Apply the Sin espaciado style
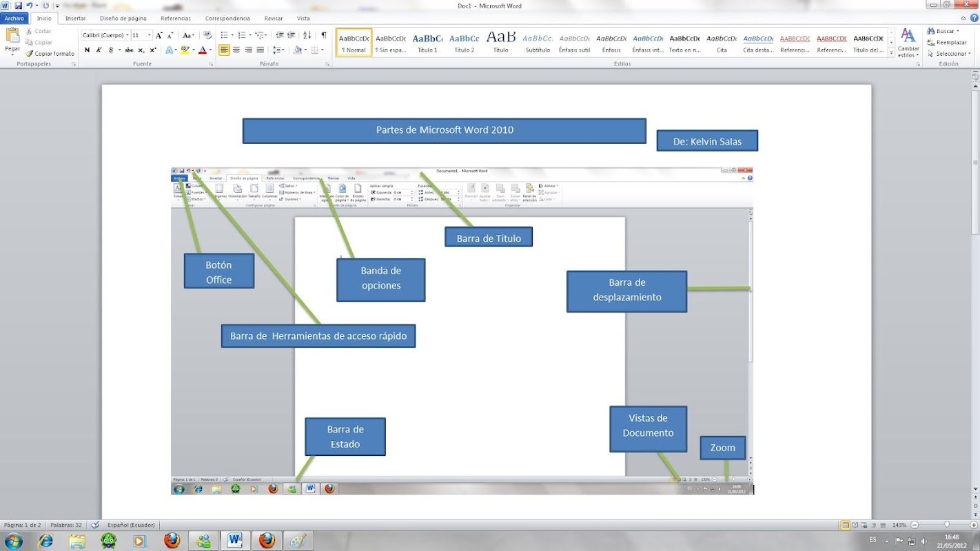 pos(391,43)
